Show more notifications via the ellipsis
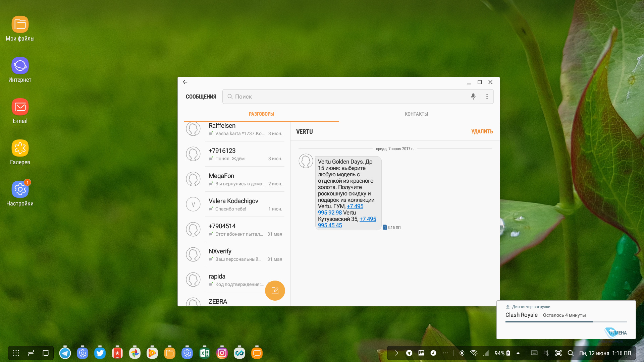This screenshot has width=644, height=362. coord(445,353)
